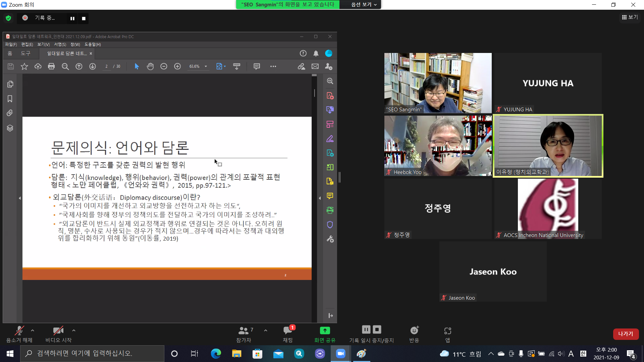Open the 보기 layout menu in Zoom
Viewport: 644px width, 362px height.
pyautogui.click(x=630, y=17)
